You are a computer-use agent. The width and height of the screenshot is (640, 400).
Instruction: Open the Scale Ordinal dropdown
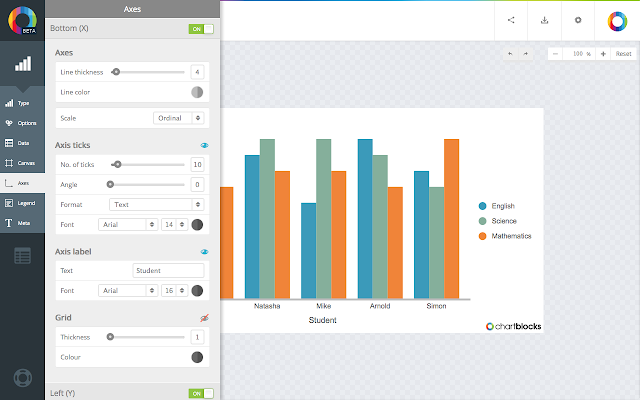click(x=178, y=118)
